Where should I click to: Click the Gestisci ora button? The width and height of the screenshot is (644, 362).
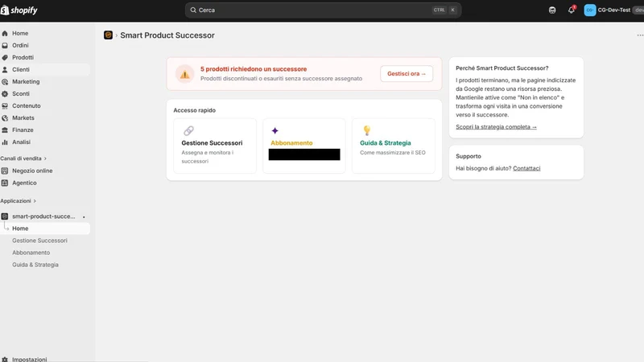[407, 74]
